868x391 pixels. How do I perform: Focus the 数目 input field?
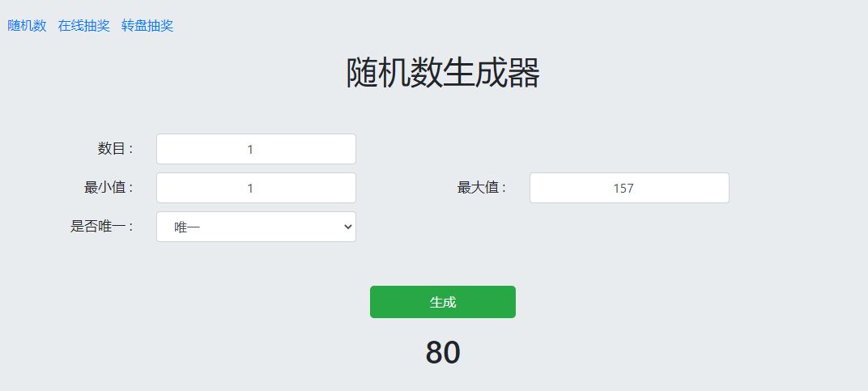pos(256,149)
